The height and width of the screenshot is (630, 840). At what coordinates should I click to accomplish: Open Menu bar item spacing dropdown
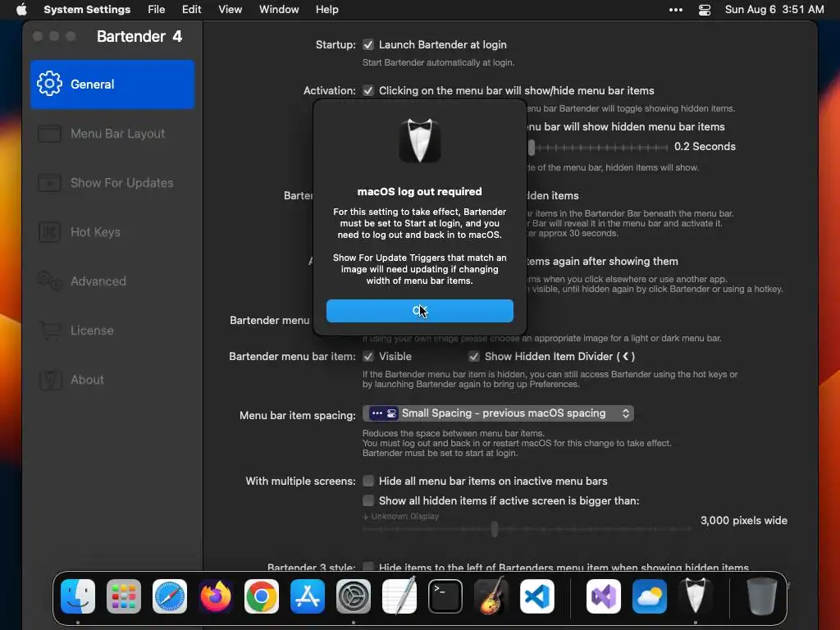[498, 413]
